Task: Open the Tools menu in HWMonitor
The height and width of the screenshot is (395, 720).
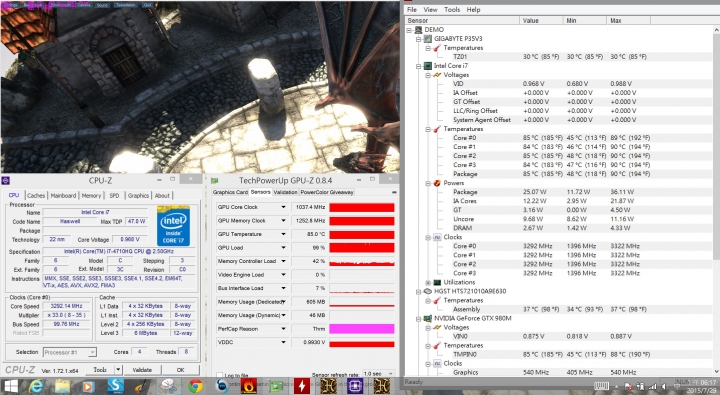Action: pyautogui.click(x=452, y=10)
